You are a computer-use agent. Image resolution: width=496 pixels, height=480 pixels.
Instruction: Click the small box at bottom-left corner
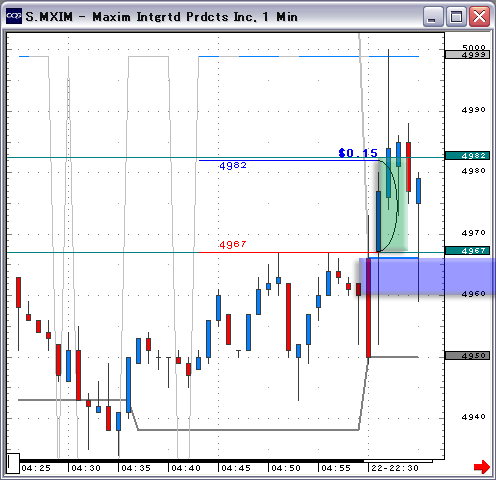coord(14,463)
